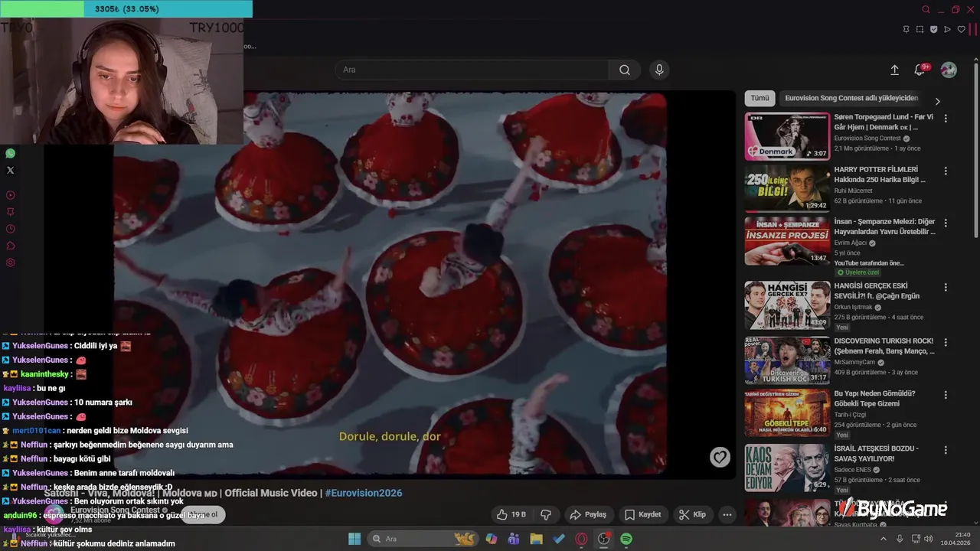Open options for Søren Torpegaard Lund video

[x=946, y=119]
